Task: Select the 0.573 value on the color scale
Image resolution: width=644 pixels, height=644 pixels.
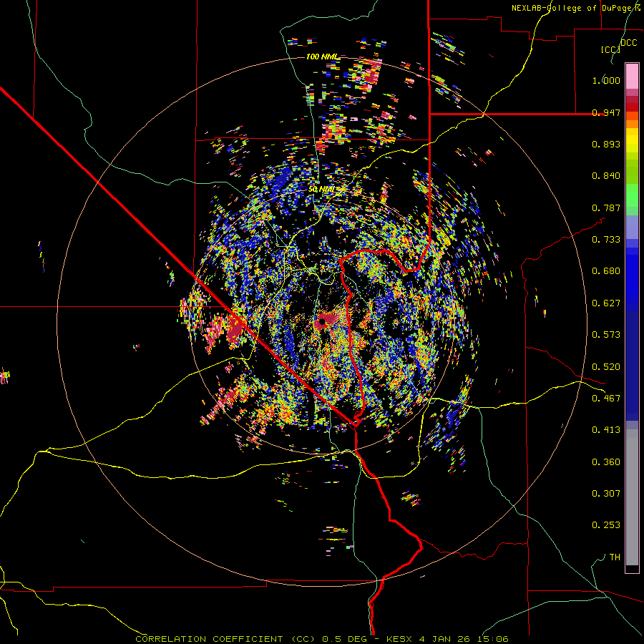Action: [x=606, y=335]
